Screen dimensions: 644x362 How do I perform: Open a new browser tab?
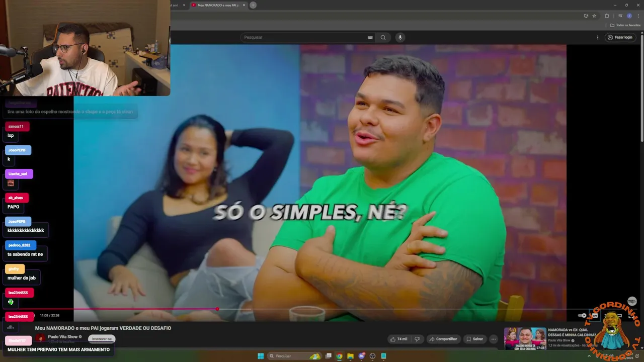point(253,5)
